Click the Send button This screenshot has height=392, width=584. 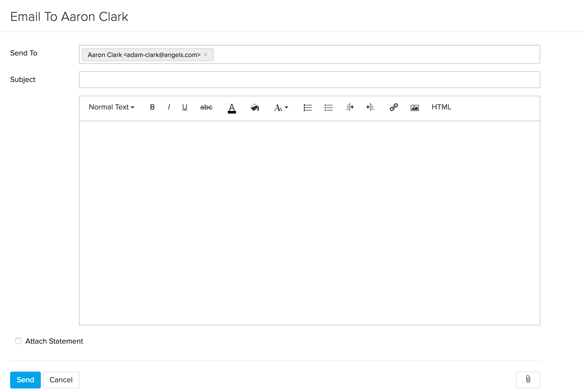pos(24,380)
